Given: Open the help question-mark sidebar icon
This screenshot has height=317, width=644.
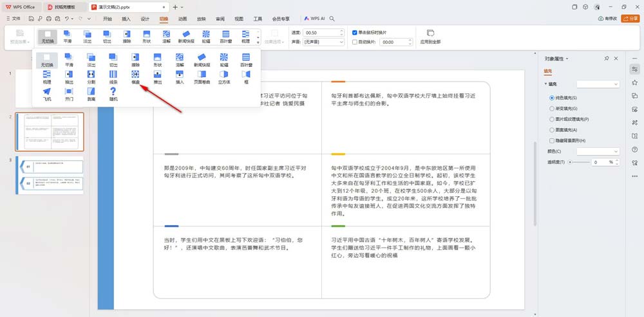Looking at the screenshot, I should pos(634,149).
